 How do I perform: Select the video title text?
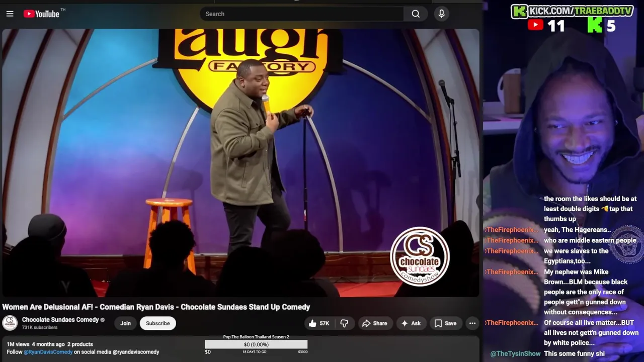[156, 307]
